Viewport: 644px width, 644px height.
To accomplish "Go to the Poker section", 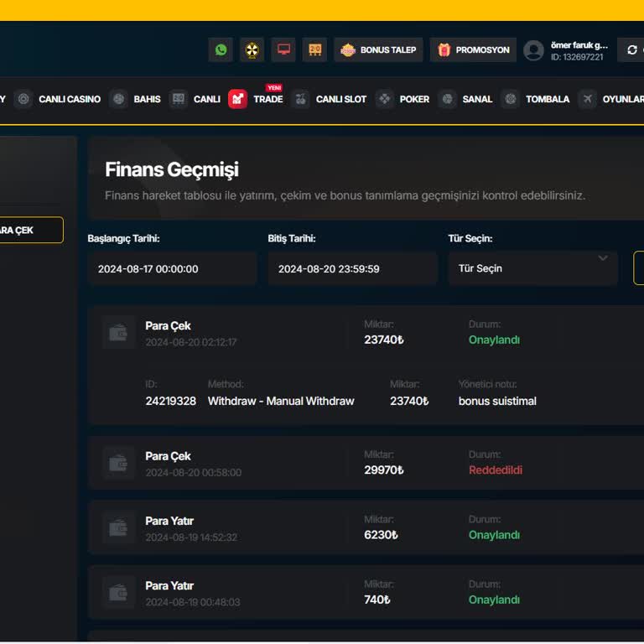I will (x=414, y=99).
